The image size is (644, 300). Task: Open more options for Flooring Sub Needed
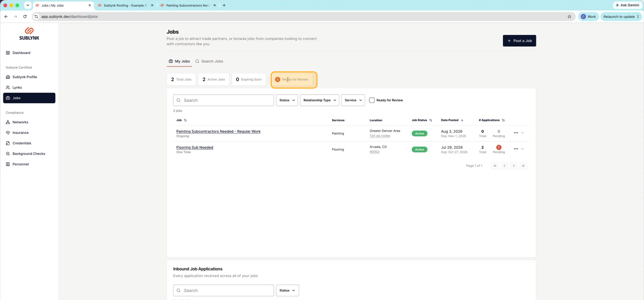pos(516,149)
